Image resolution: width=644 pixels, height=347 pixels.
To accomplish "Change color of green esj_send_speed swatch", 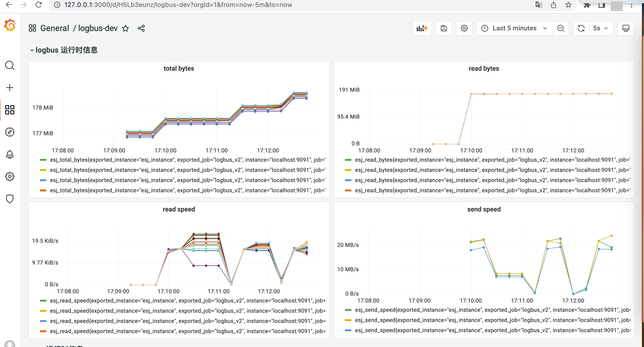I will click(348, 310).
